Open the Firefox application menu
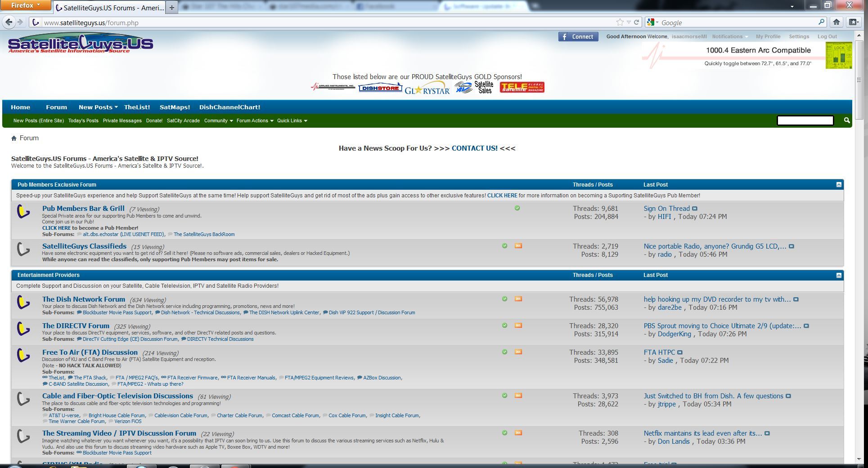This screenshot has height=468, width=868. tap(25, 5)
